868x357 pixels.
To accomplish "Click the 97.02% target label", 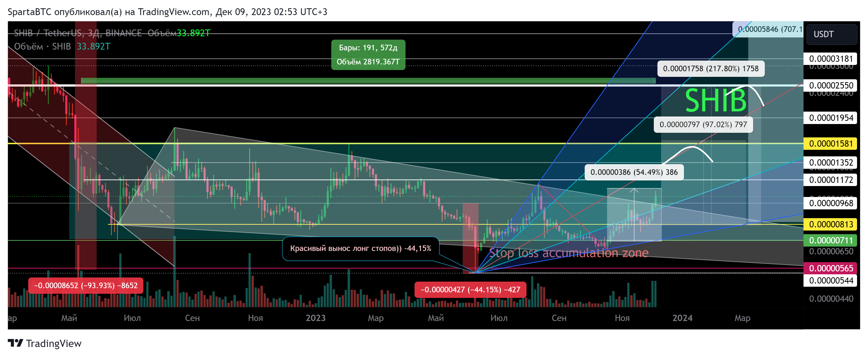I will tap(703, 125).
